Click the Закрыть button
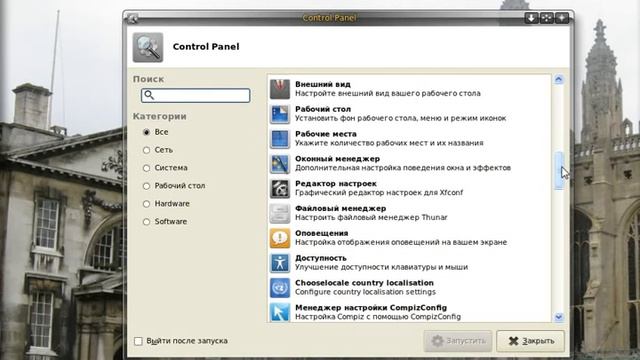Image resolution: width=640 pixels, height=360 pixels. [x=531, y=341]
